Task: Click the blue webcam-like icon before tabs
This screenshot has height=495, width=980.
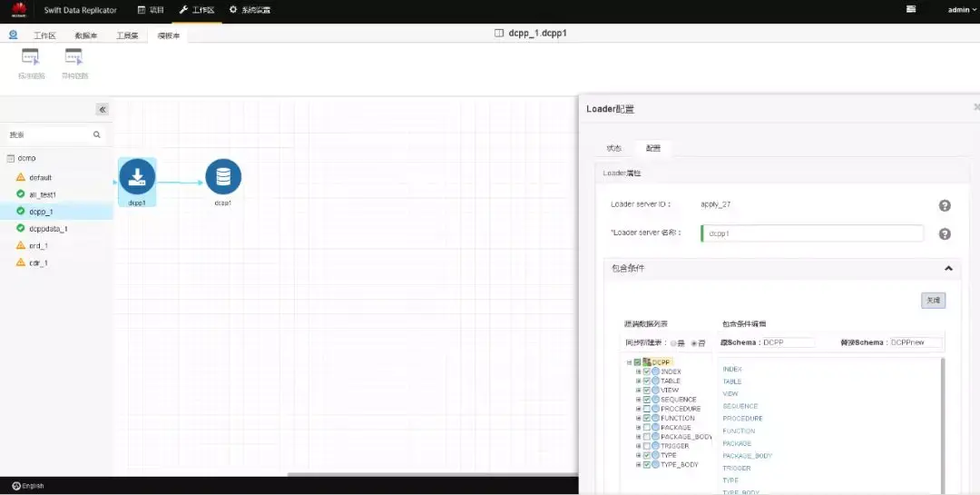Action: pyautogui.click(x=13, y=35)
